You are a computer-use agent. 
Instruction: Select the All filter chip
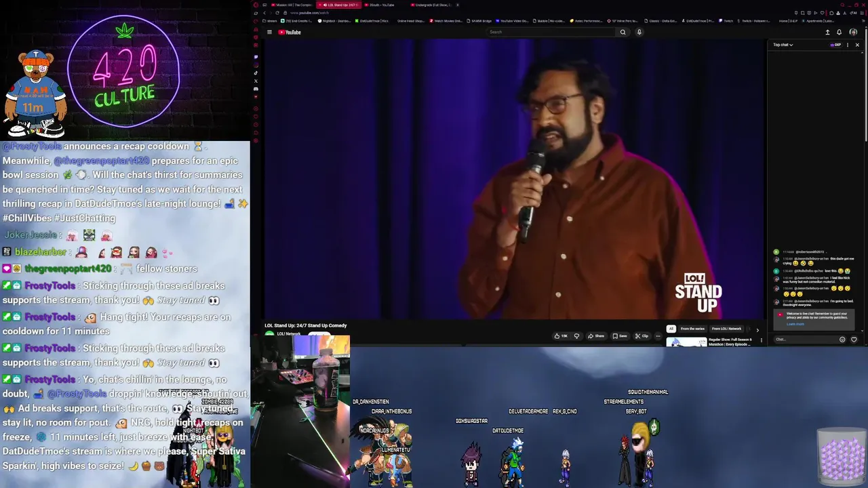(671, 329)
